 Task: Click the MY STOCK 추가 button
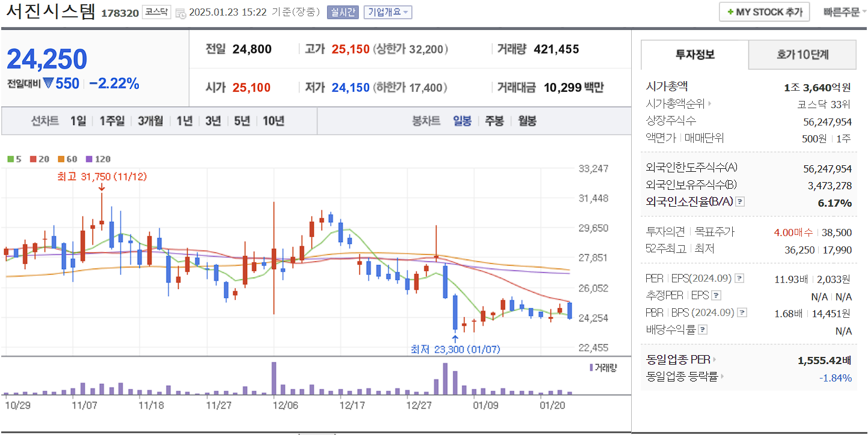coord(763,11)
